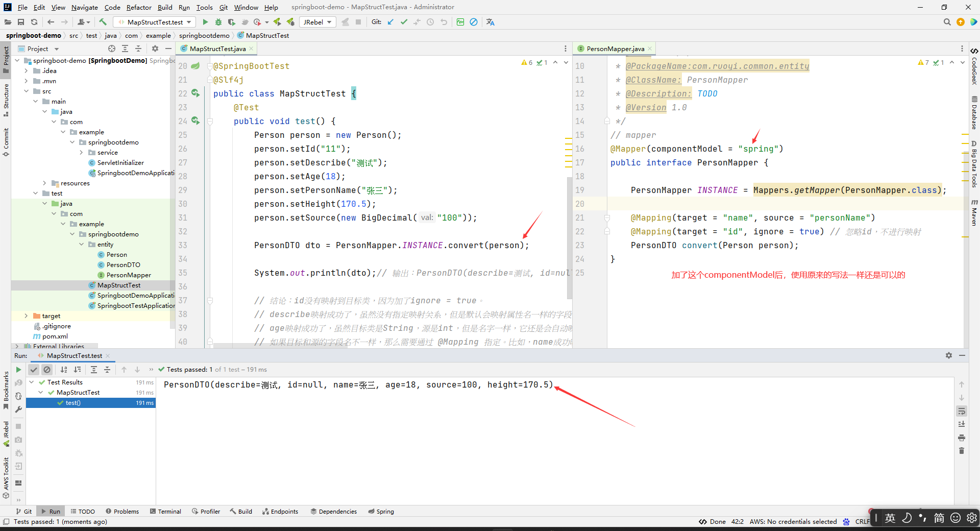This screenshot has height=531, width=980.
Task: Click Expand All icon in Project panel
Action: click(x=125, y=49)
